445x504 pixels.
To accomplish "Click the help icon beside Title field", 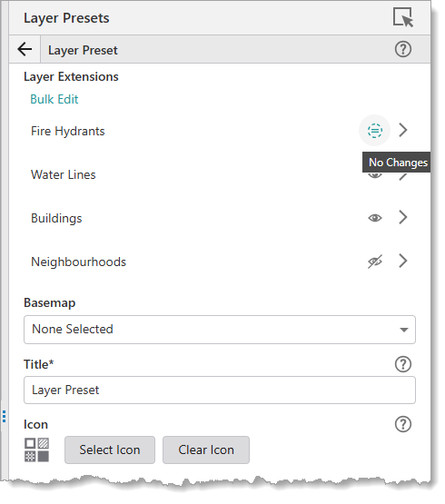I will 403,364.
